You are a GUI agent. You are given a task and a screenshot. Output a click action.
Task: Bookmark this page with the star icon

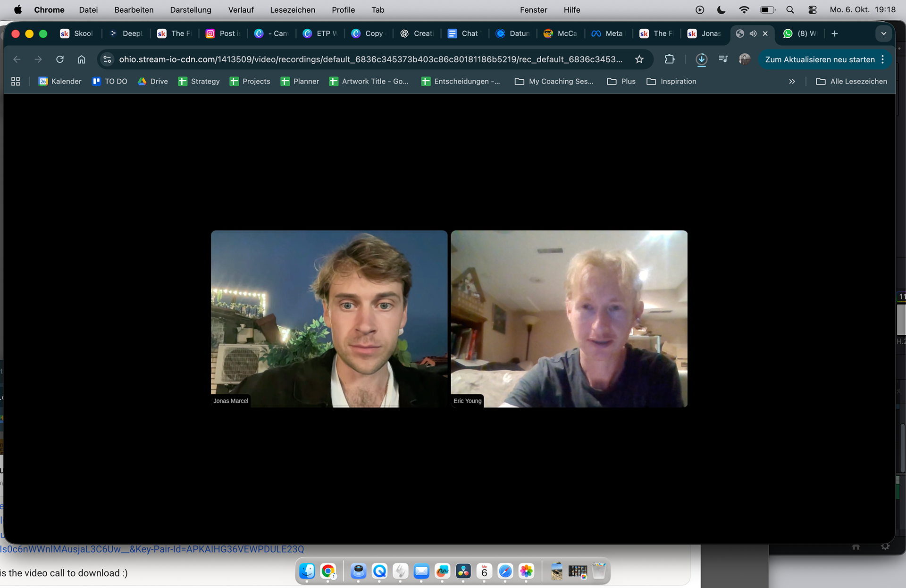639,59
